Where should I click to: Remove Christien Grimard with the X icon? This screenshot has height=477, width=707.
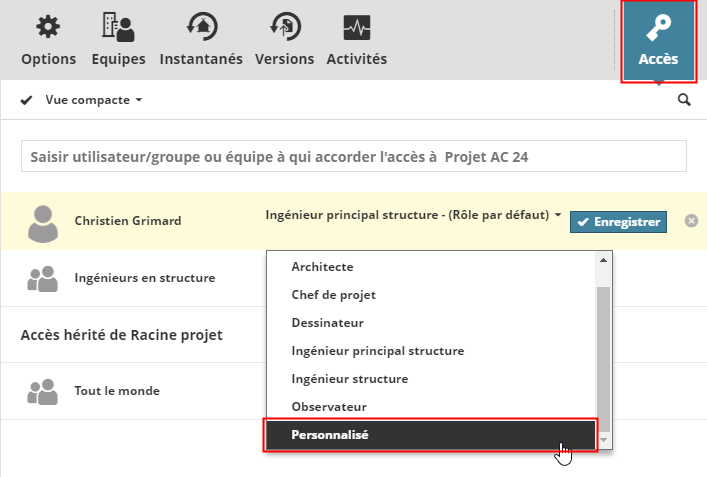click(x=690, y=221)
